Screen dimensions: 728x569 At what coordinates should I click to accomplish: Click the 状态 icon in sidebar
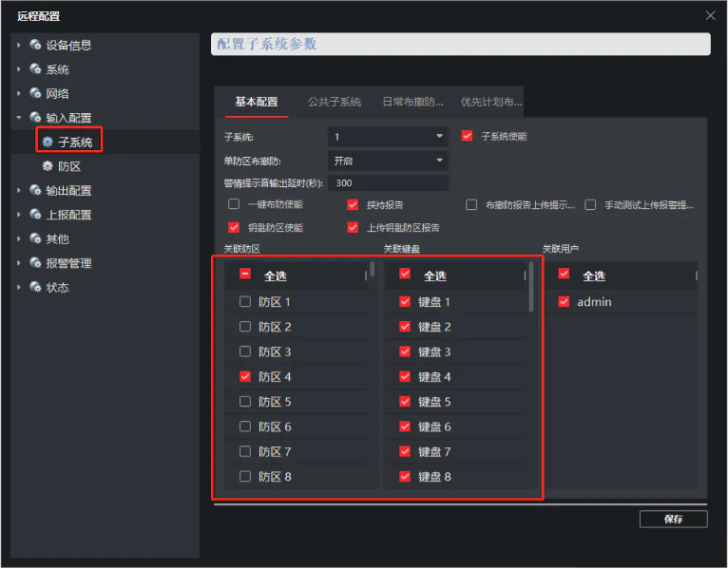[x=35, y=288]
